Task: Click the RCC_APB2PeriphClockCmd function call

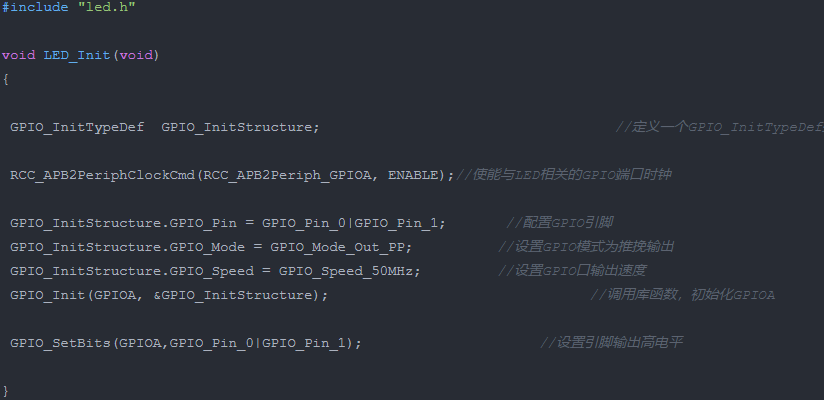Action: point(103,175)
